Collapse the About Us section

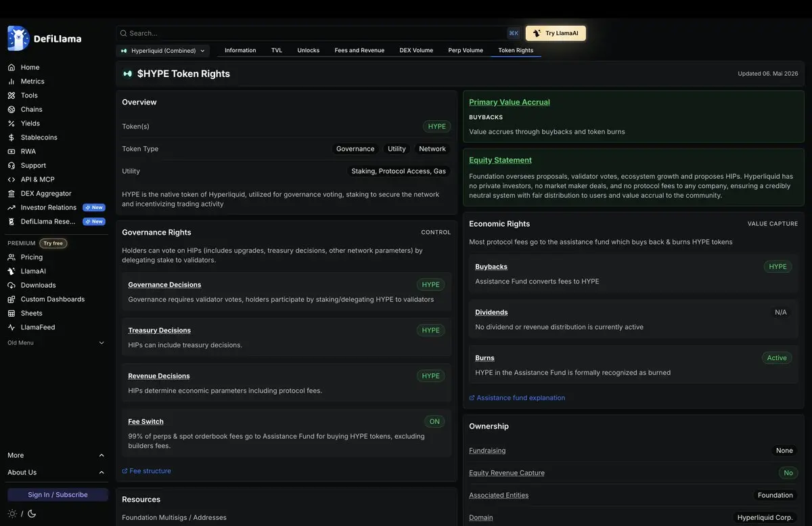tap(58, 473)
